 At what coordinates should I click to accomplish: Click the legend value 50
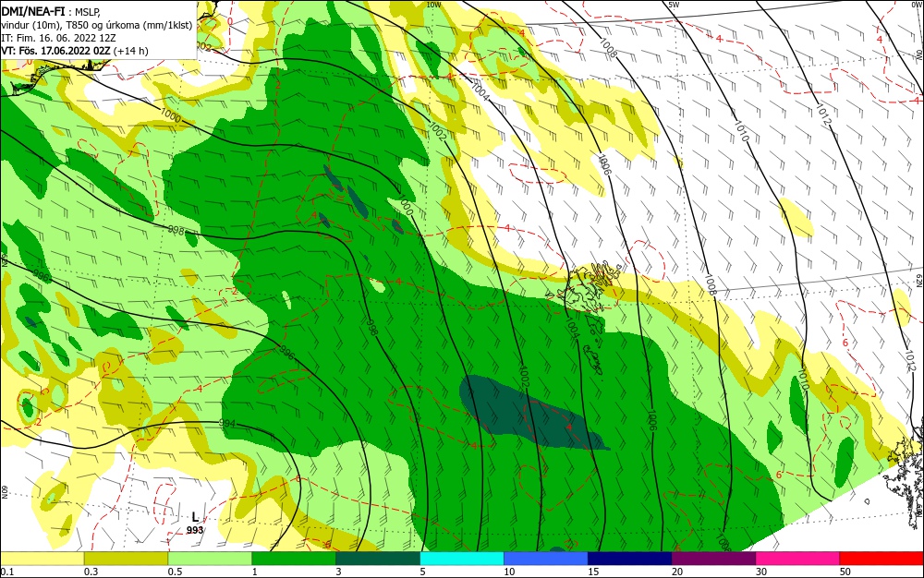pyautogui.click(x=845, y=572)
